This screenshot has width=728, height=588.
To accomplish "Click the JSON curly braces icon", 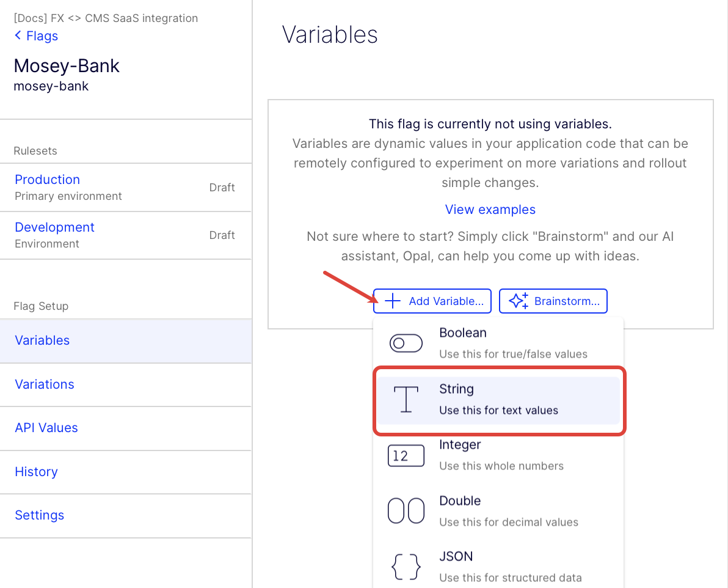I will pyautogui.click(x=406, y=567).
